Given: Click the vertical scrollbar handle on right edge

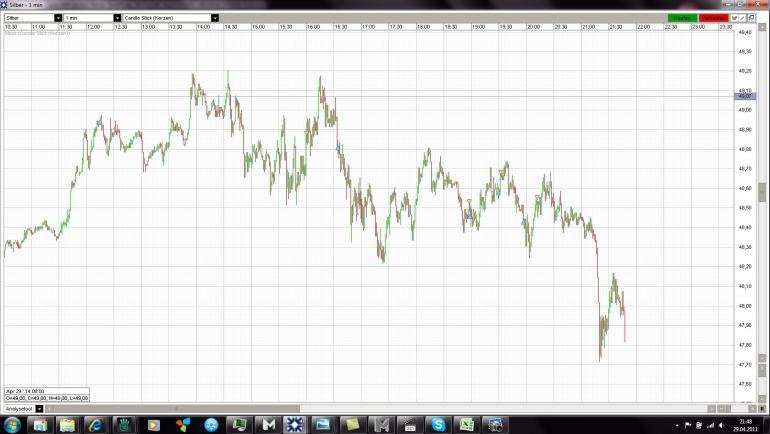Looking at the screenshot, I should [762, 192].
